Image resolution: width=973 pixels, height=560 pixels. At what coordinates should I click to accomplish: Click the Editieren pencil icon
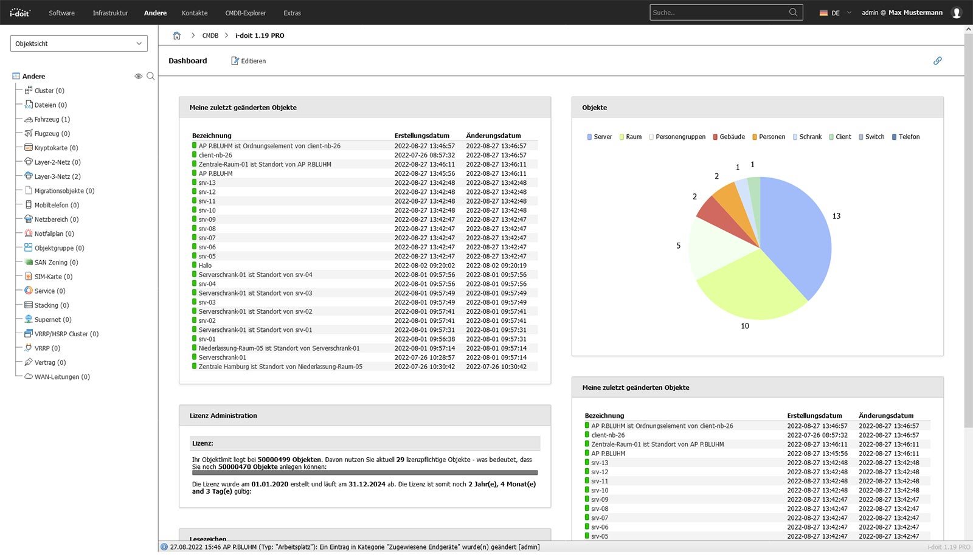(x=235, y=61)
